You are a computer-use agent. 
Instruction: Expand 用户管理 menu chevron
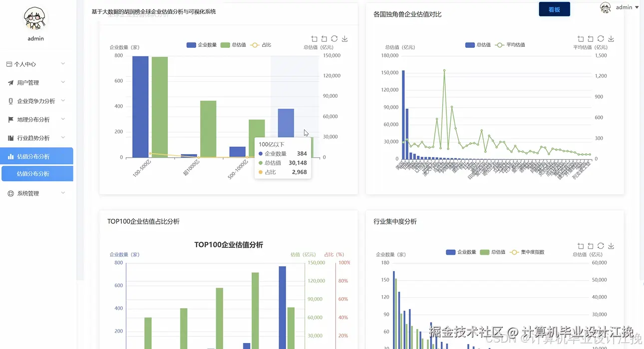63,82
